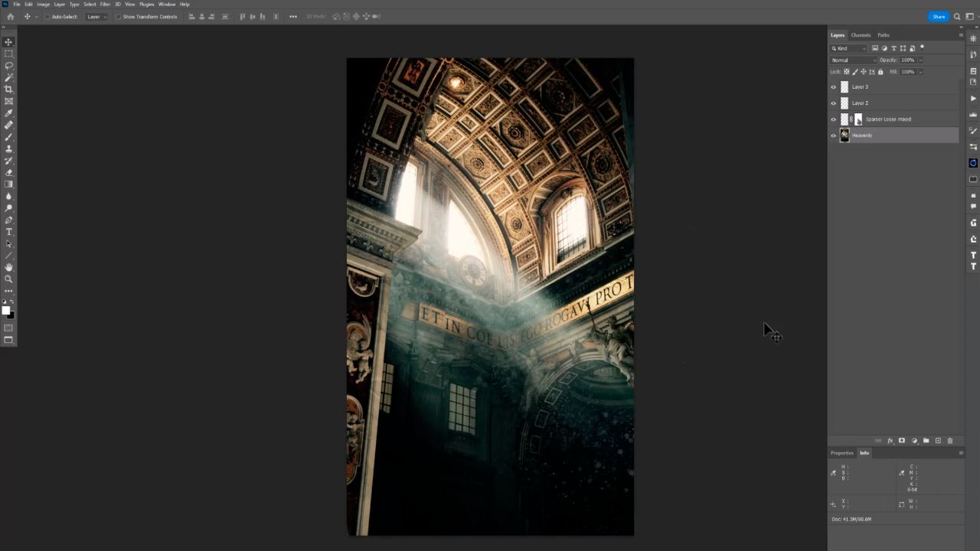Toggle lock image pixels brush icon
This screenshot has height=551, width=980.
[x=855, y=72]
